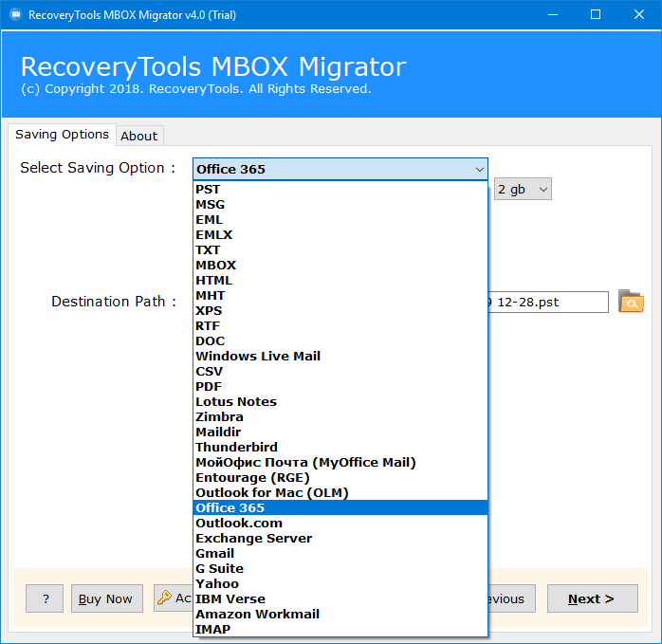This screenshot has height=644, width=662.
Task: Pick EMLX format in the list
Action: (340, 235)
